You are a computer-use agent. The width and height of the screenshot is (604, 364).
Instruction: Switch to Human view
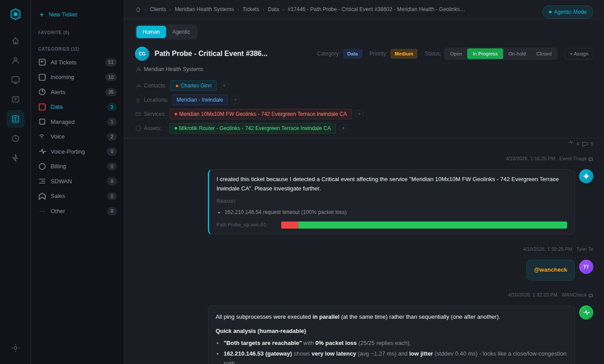(151, 32)
